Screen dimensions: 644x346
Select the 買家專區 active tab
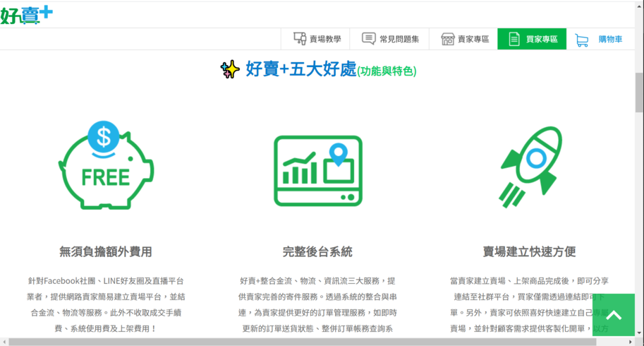click(x=532, y=39)
